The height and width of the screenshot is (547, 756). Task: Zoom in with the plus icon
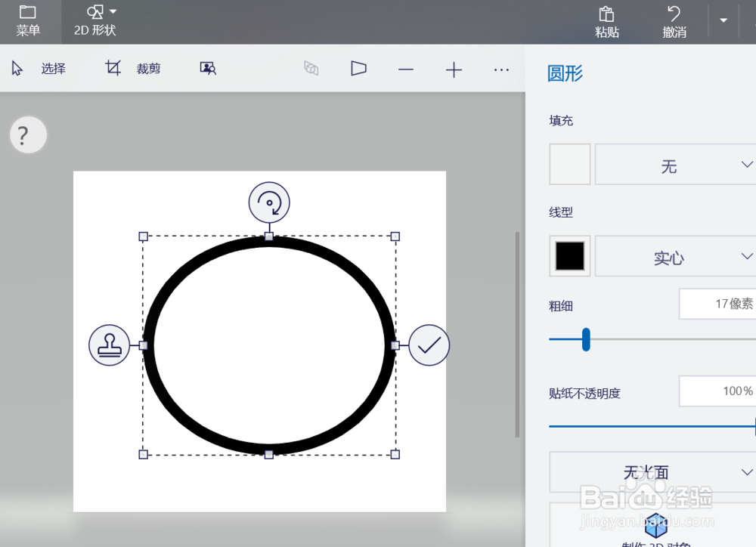pyautogui.click(x=454, y=70)
